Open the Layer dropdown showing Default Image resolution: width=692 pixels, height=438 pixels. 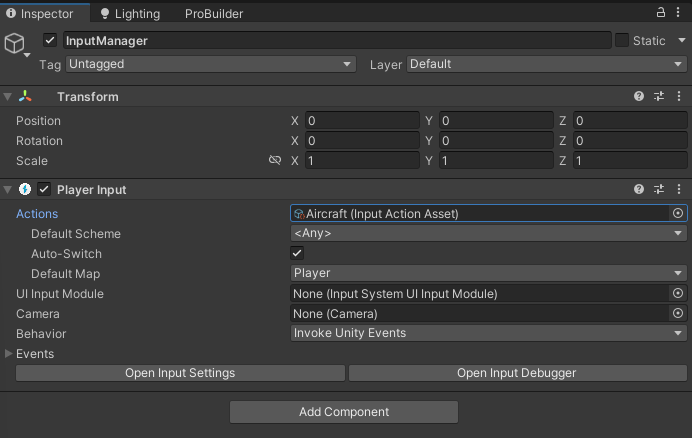546,64
